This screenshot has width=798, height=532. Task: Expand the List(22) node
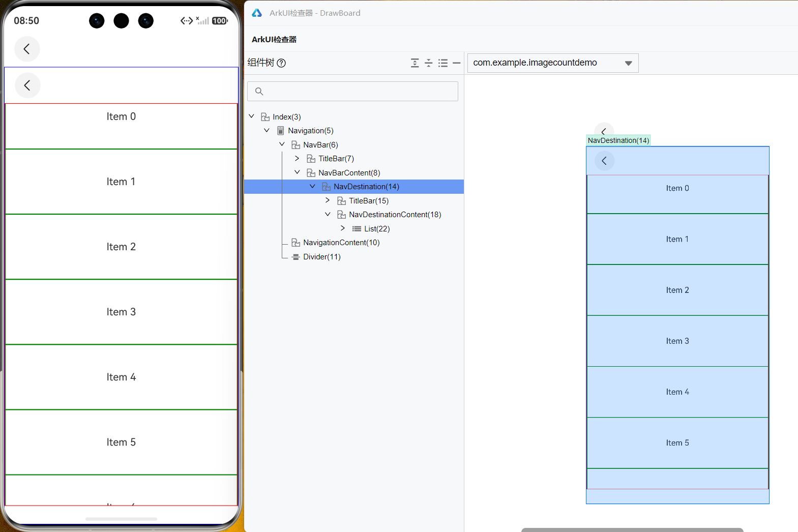click(343, 228)
